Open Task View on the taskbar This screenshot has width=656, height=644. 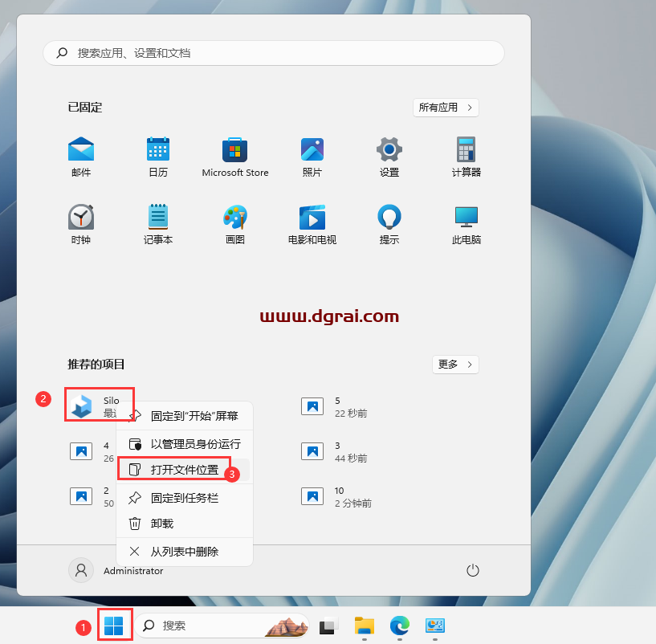pos(328,626)
